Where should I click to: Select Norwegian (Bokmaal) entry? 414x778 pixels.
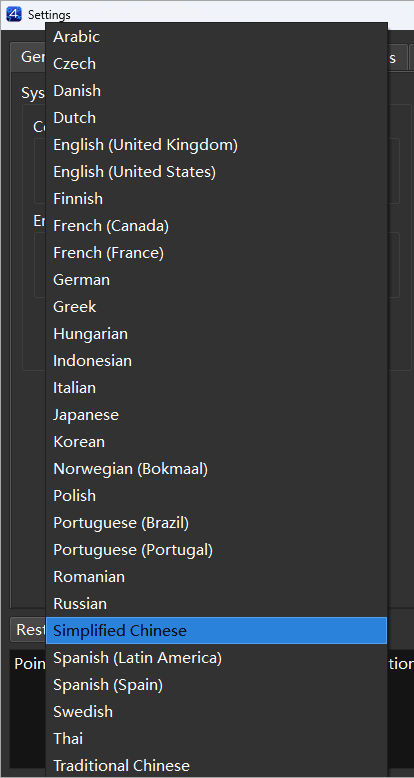pos(216,468)
